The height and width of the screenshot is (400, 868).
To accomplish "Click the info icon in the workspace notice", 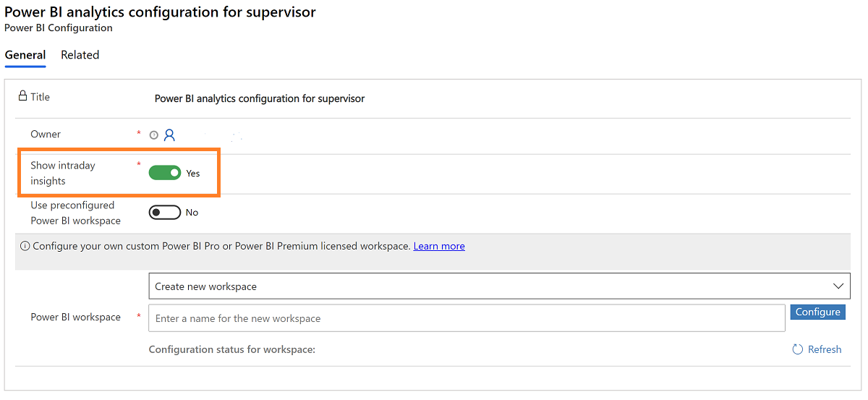I will tap(25, 246).
